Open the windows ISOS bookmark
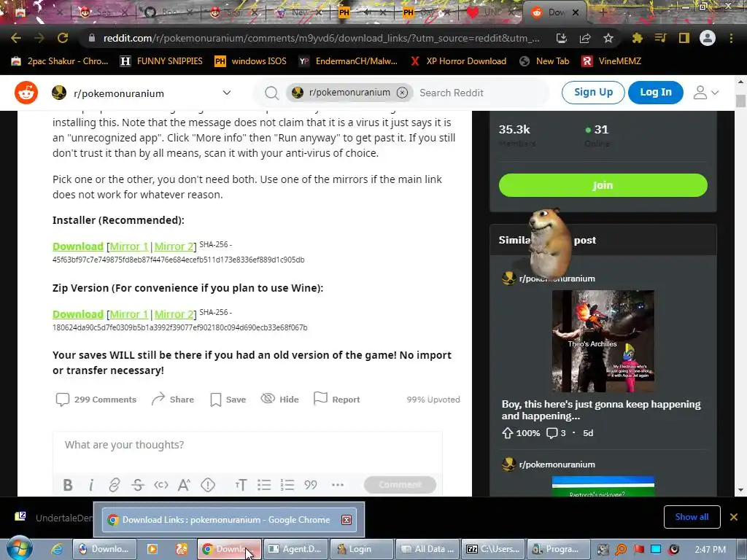This screenshot has height=560, width=747. [251, 61]
